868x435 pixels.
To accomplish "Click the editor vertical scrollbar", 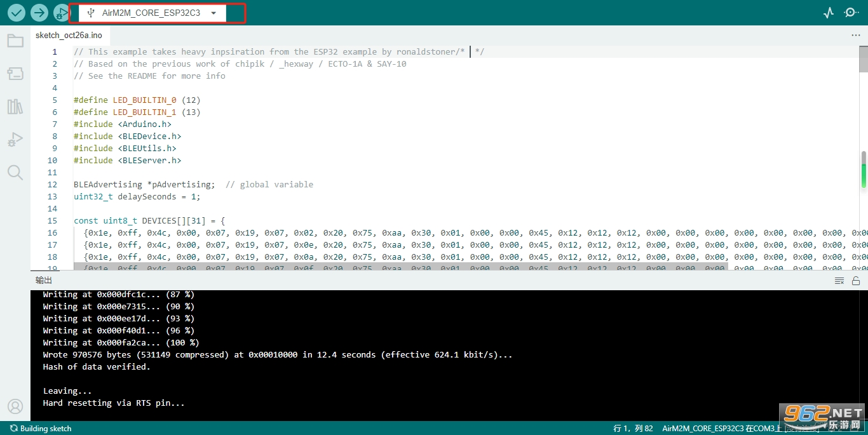I will pyautogui.click(x=864, y=127).
